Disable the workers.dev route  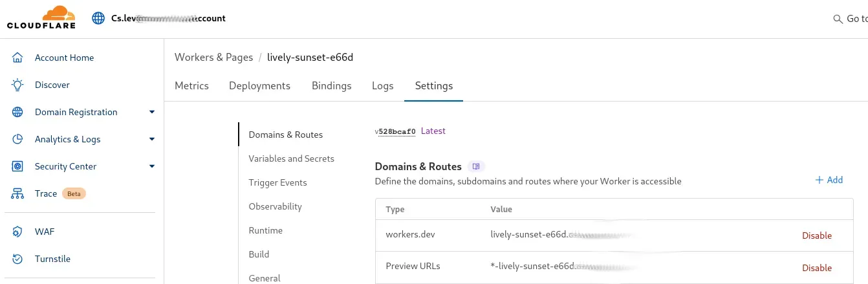817,235
